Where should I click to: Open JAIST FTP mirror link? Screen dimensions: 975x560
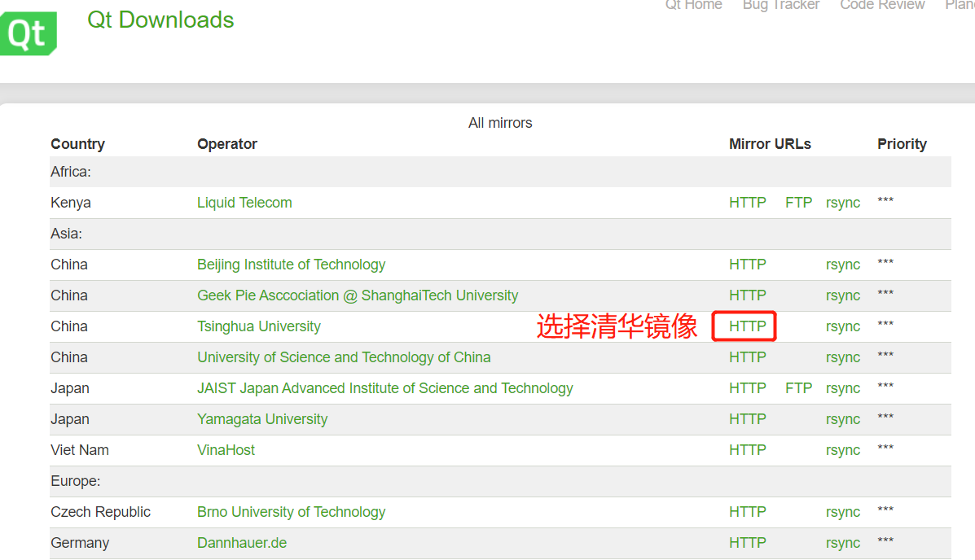(798, 388)
